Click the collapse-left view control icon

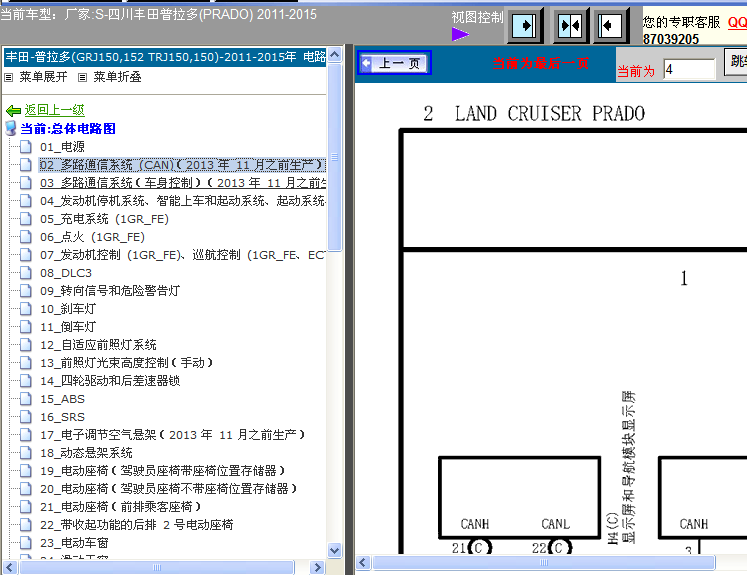pyautogui.click(x=610, y=25)
